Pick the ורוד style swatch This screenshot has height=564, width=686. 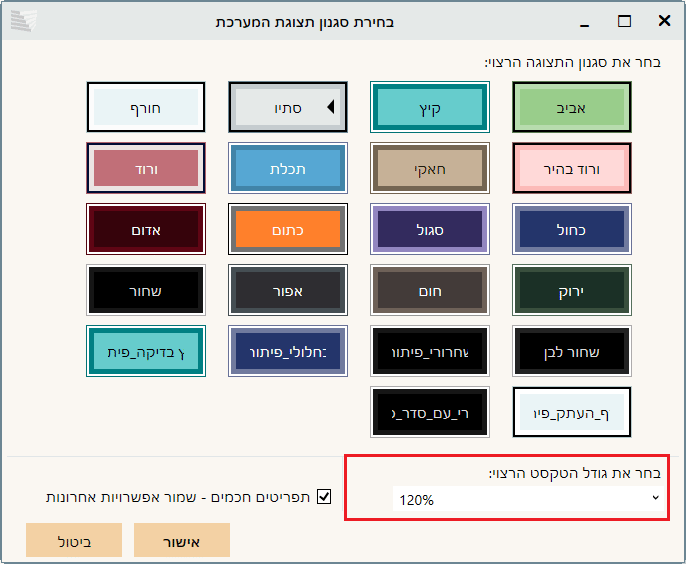point(146,168)
